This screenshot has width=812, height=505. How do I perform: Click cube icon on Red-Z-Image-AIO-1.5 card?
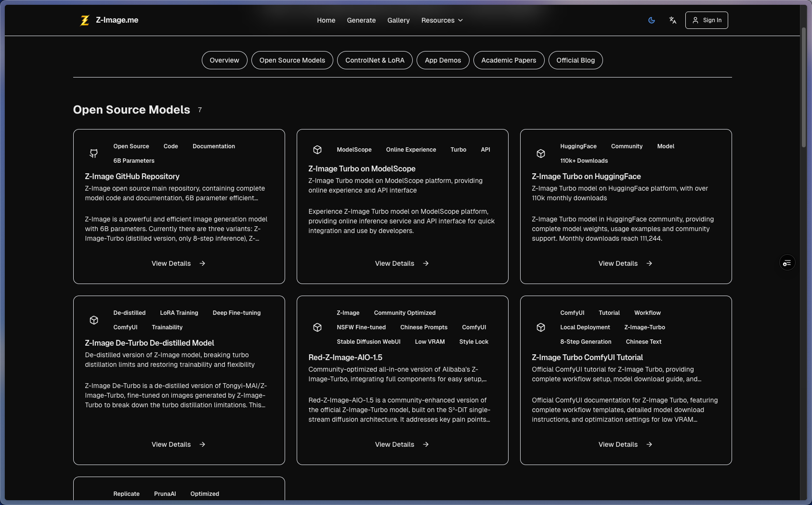pos(317,327)
